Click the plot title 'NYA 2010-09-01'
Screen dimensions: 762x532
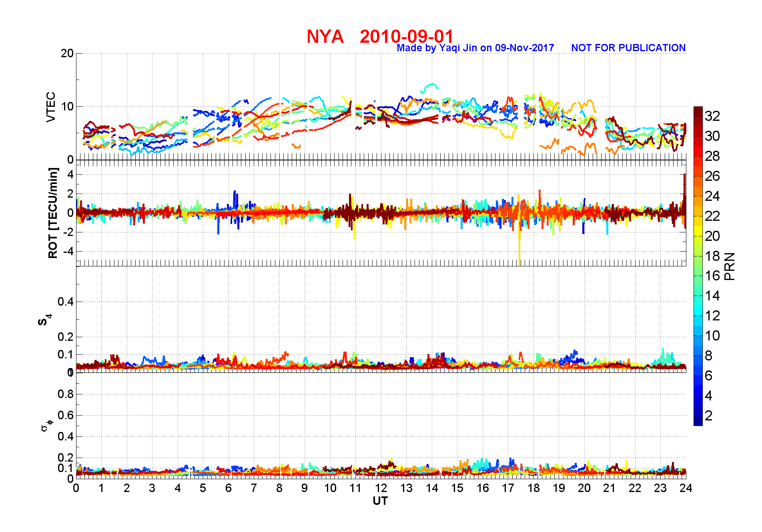point(380,36)
